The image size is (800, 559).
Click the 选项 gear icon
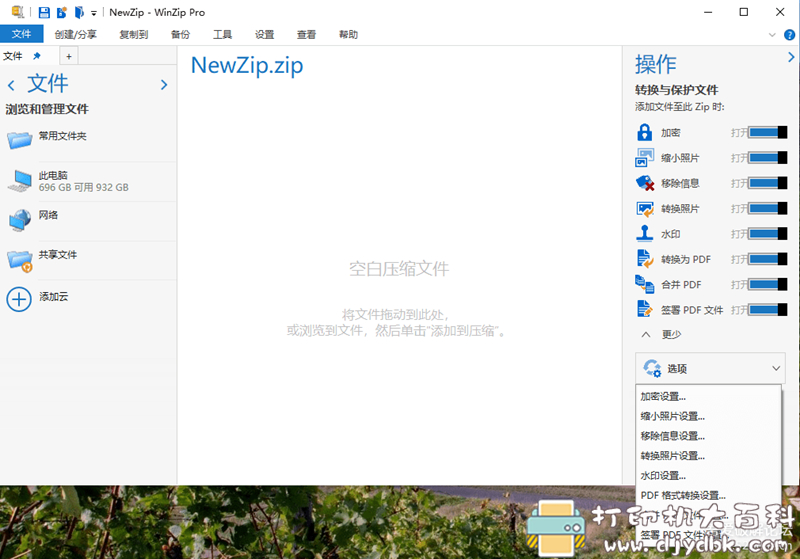pos(652,368)
